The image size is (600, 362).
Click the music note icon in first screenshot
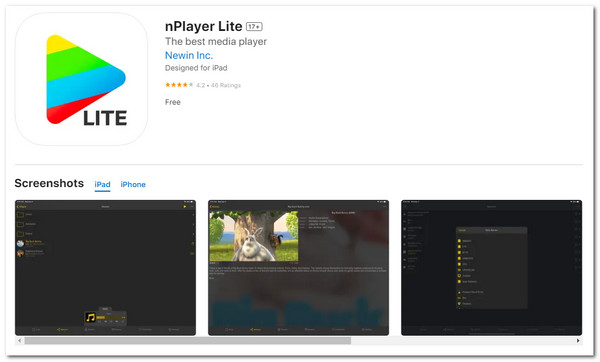pos(90,317)
